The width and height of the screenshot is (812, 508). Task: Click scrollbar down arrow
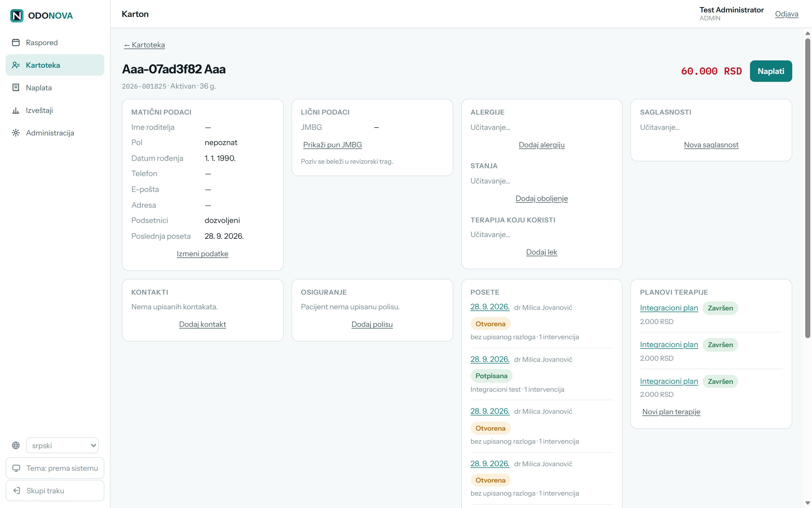pos(808,503)
